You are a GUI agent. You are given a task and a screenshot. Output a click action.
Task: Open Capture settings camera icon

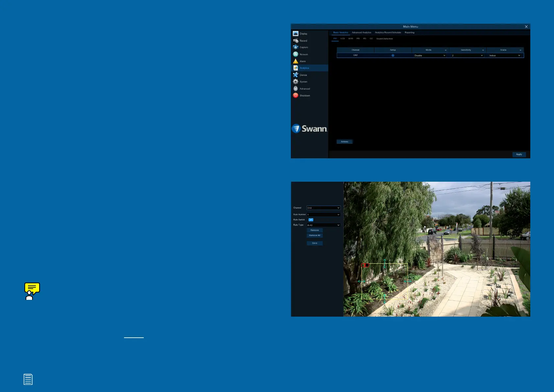[x=295, y=47]
